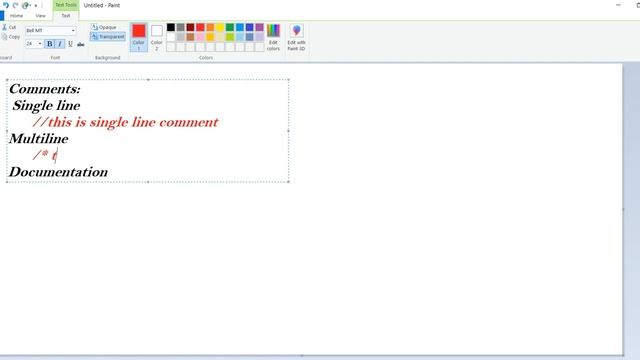640x360 pixels.
Task: Pick the lime color swatch
Action: [230, 37]
